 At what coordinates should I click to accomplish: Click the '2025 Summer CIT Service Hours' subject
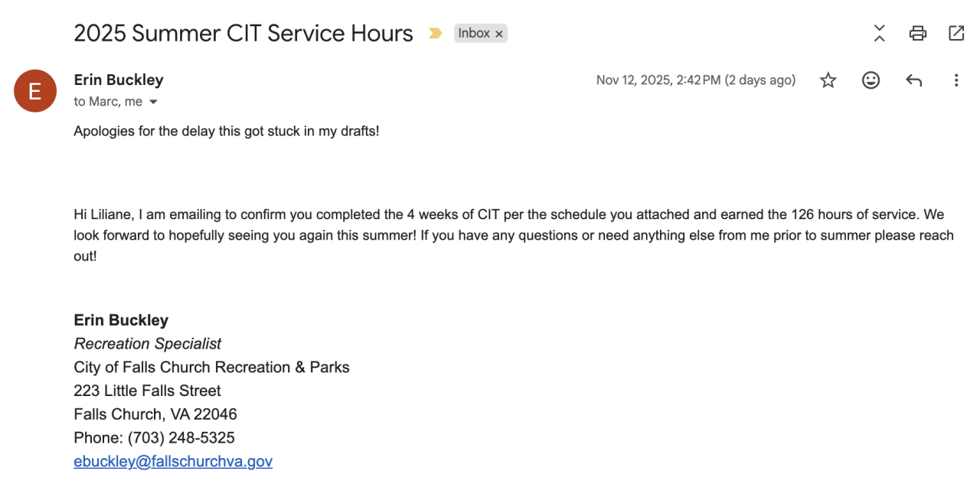[x=243, y=34]
